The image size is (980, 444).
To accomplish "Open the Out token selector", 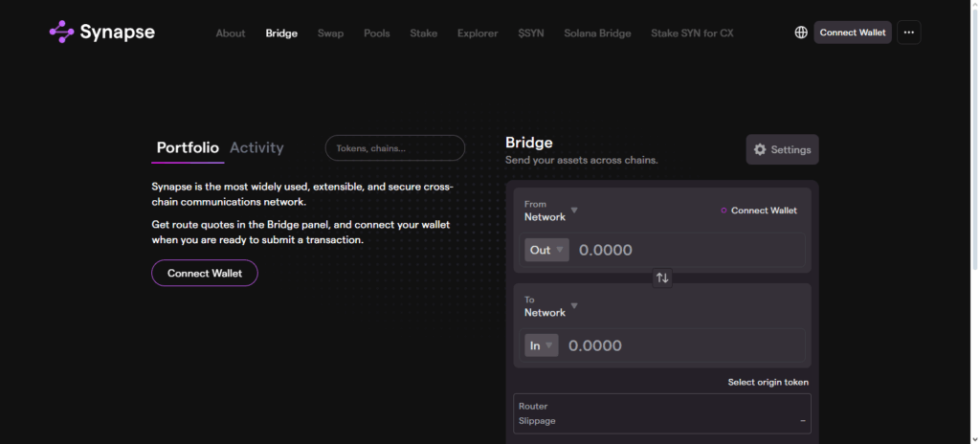I will (546, 250).
